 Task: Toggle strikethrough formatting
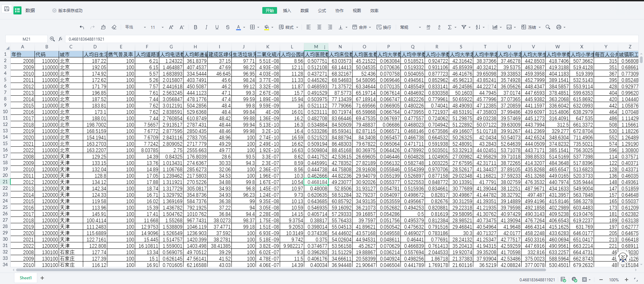tap(228, 27)
